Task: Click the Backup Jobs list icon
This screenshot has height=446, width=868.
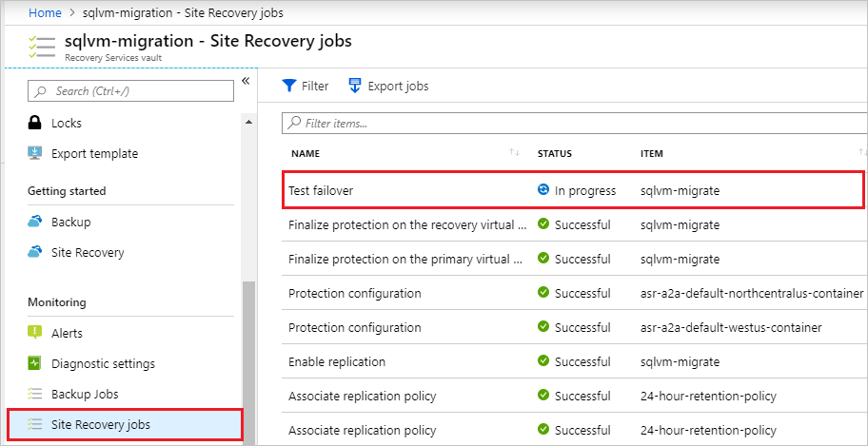Action: pos(35,394)
